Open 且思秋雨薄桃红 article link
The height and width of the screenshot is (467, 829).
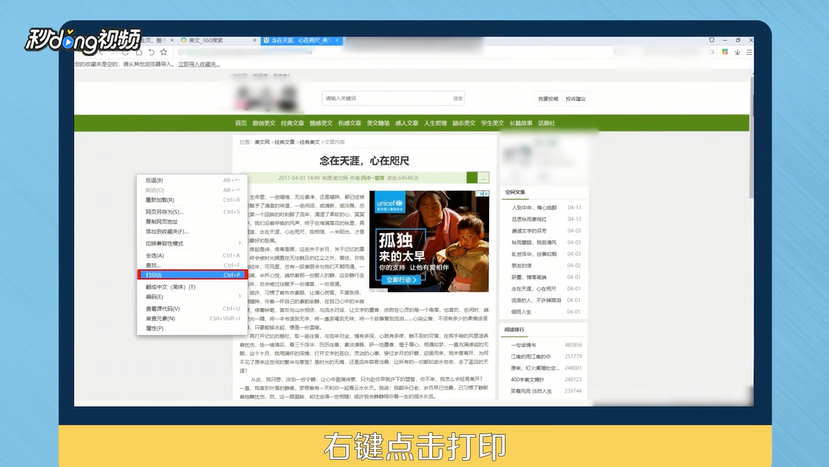point(529,219)
